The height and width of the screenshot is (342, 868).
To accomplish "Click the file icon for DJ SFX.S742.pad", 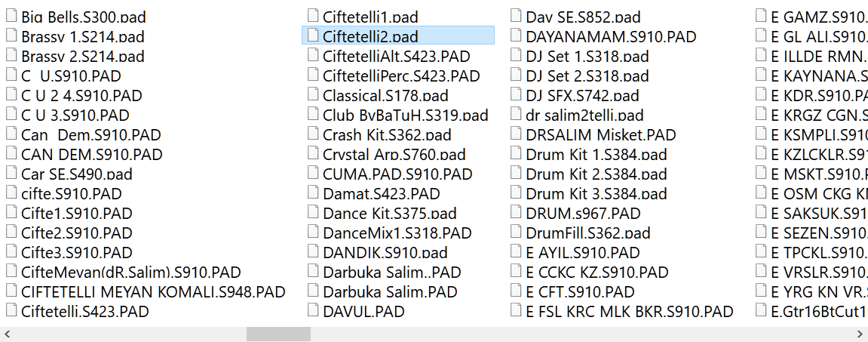I will 517,94.
